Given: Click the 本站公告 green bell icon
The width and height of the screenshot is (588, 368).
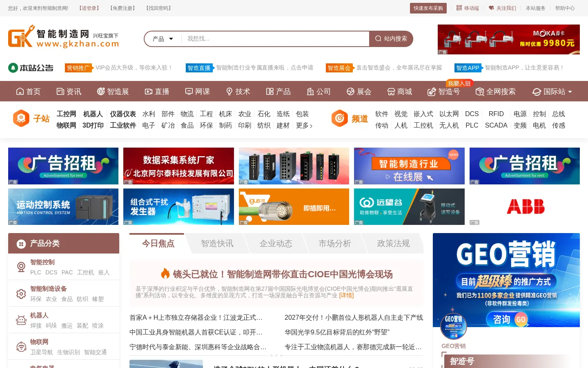Looking at the screenshot, I should [x=13, y=67].
